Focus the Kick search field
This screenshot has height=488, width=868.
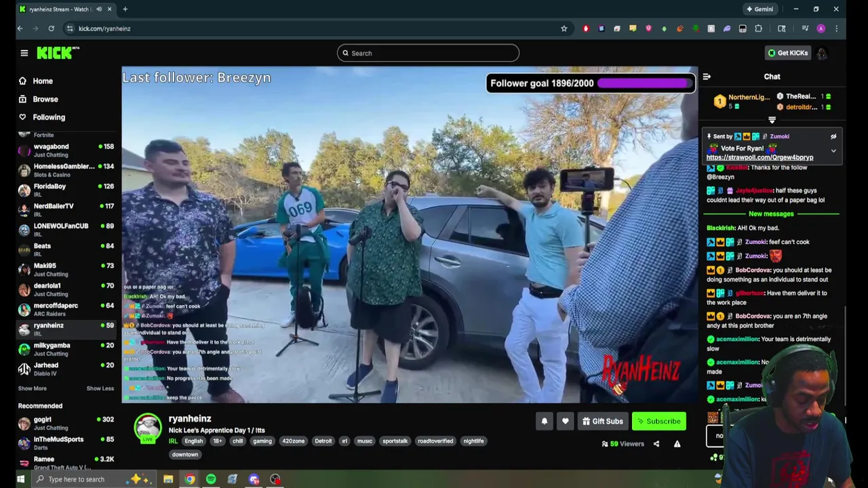point(428,53)
